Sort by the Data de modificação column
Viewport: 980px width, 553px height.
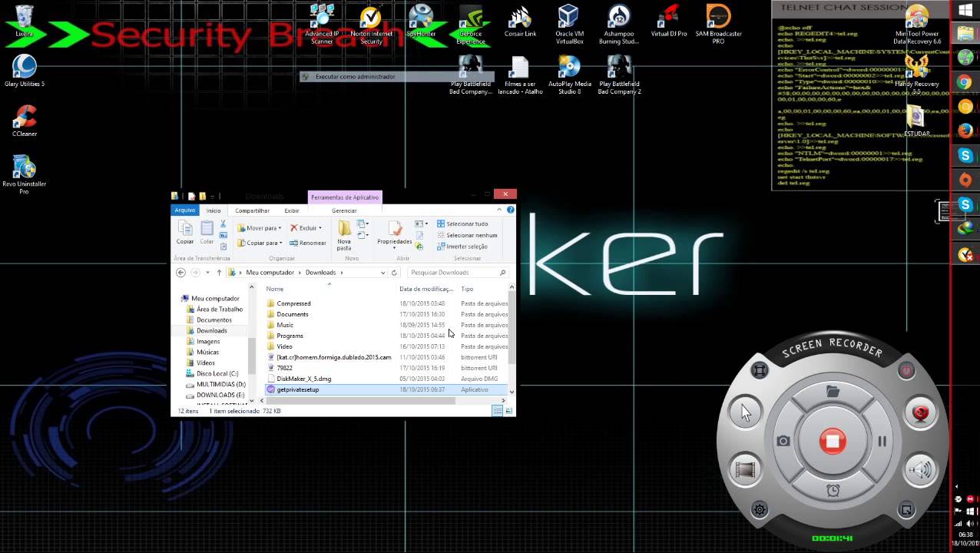(426, 289)
